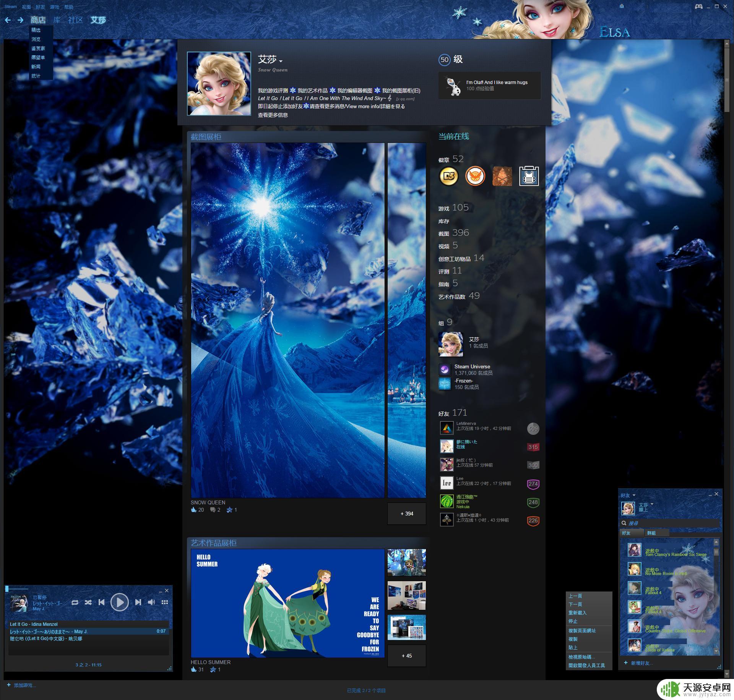Click 查看更多信息 link
This screenshot has width=734, height=700.
point(273,115)
